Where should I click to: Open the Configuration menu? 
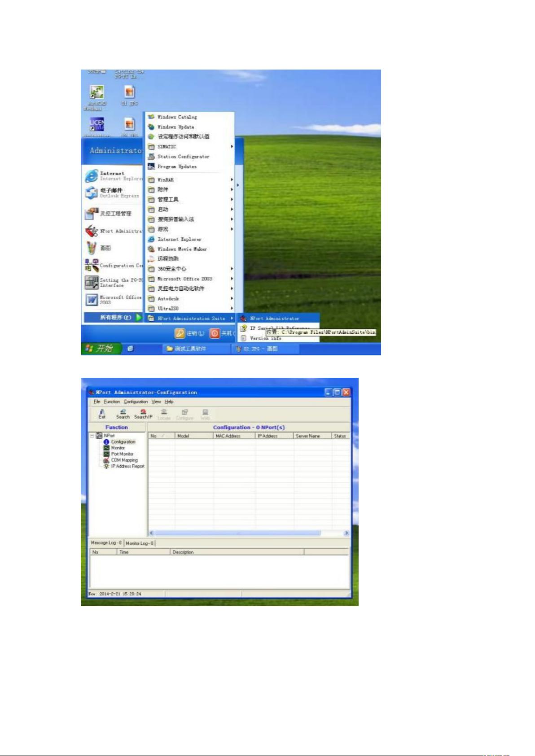136,402
